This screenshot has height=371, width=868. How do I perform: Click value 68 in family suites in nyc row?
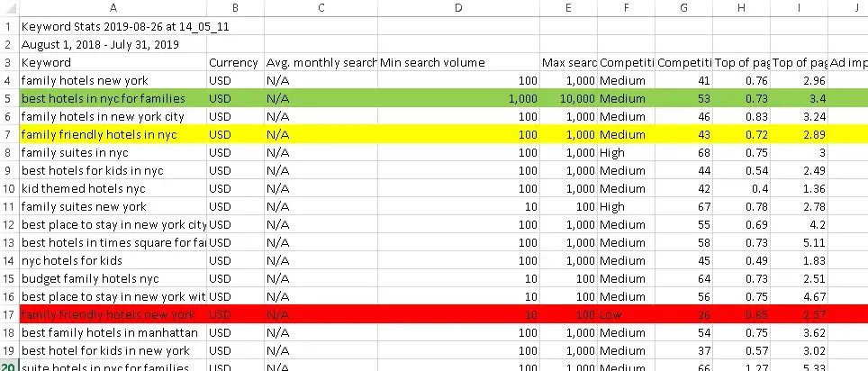683,153
